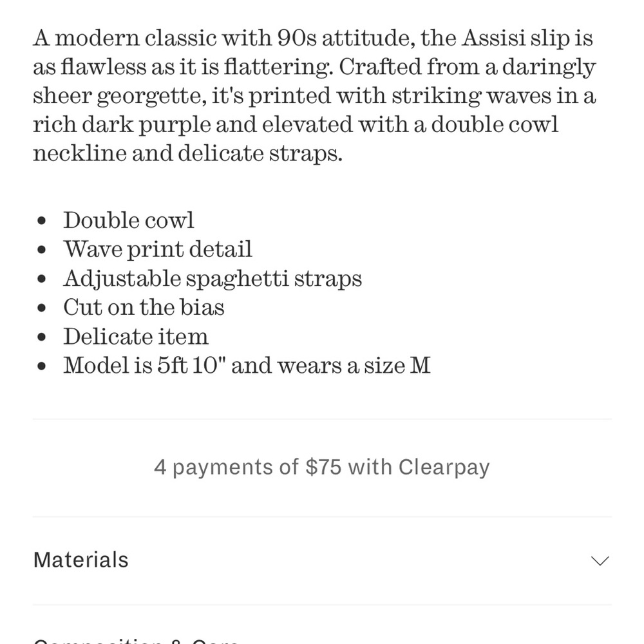Click the Adjustable spaghetti straps line

tap(213, 279)
